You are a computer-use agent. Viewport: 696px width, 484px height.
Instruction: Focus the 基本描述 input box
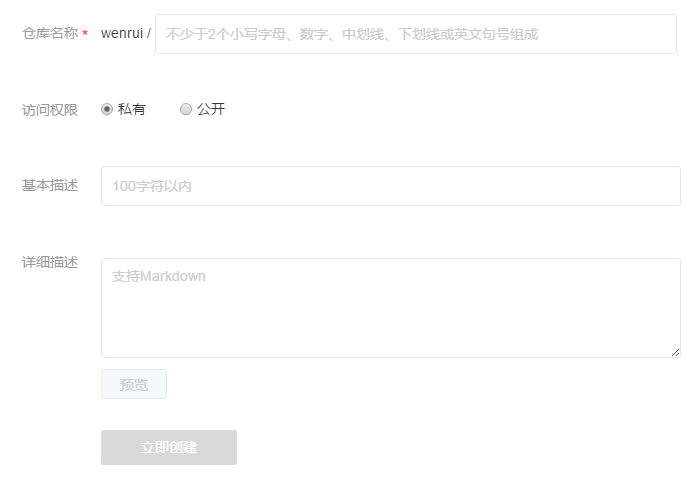click(x=390, y=186)
